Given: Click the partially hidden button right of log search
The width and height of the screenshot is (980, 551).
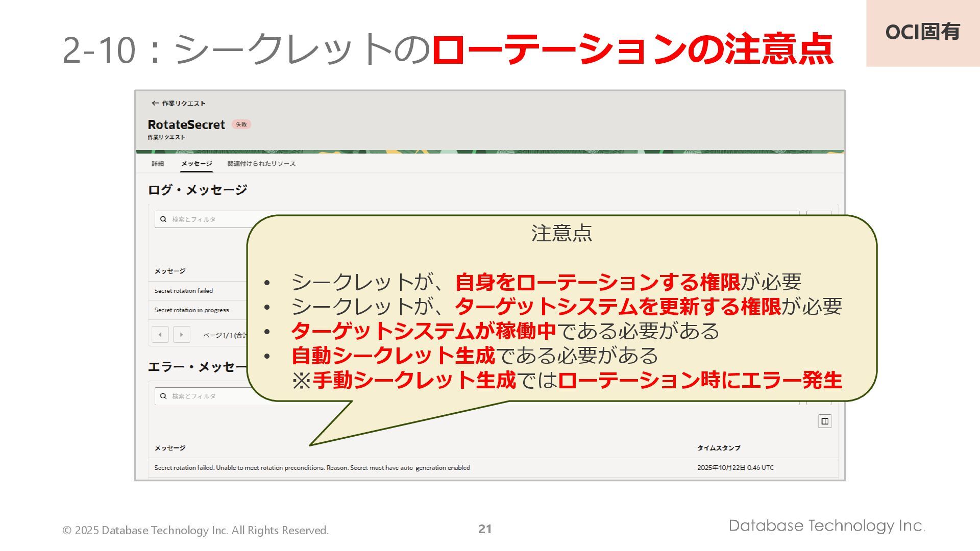Looking at the screenshot, I should coord(819,213).
